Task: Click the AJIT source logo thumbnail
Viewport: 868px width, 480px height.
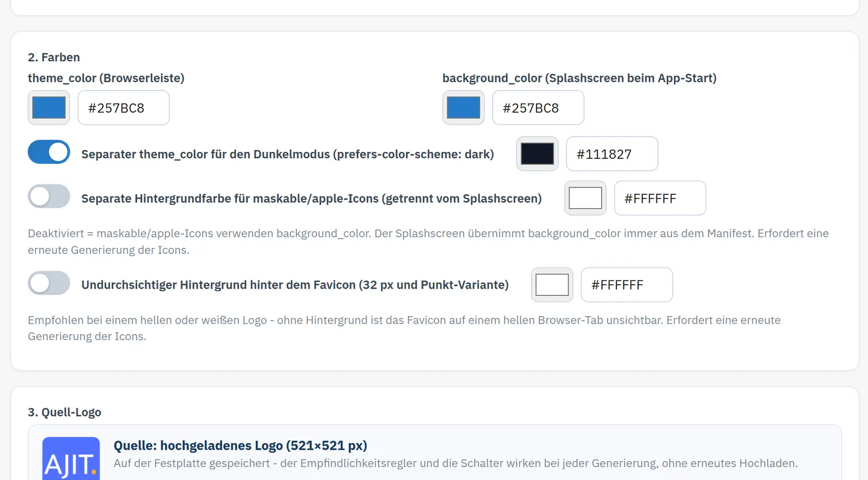Action: (71, 459)
